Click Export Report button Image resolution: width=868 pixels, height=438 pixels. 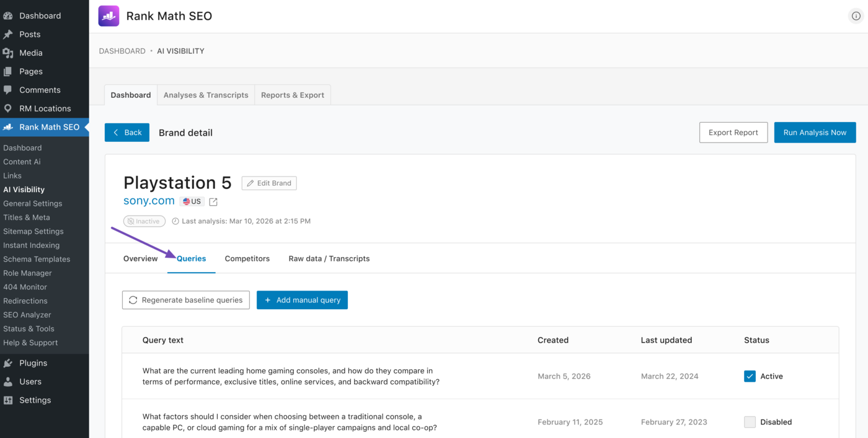point(733,132)
